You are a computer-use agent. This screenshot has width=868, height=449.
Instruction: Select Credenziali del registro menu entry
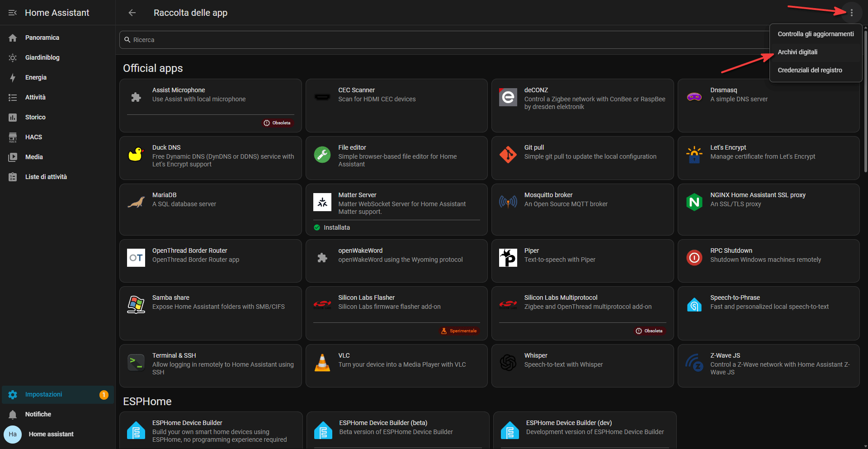pos(816,70)
